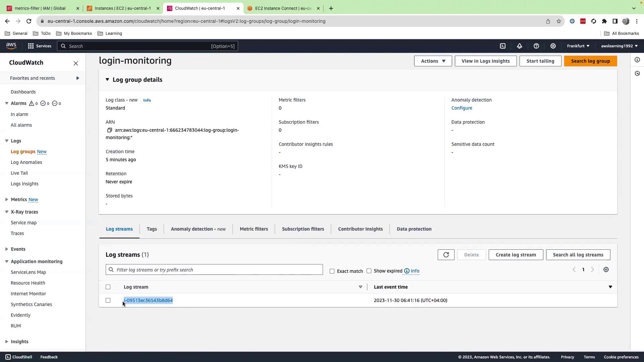This screenshot has height=362, width=644.
Task: Open the notifications bell icon
Action: tap(519, 46)
